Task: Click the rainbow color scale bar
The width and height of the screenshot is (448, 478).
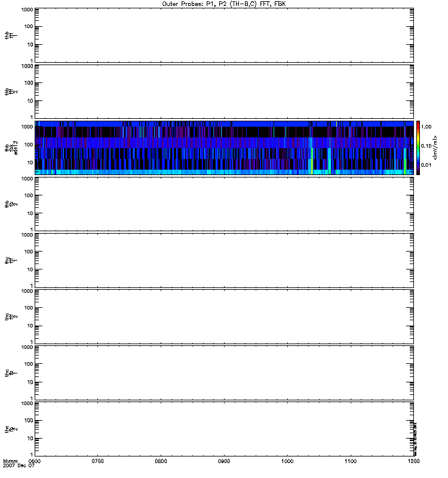Action: pos(418,148)
